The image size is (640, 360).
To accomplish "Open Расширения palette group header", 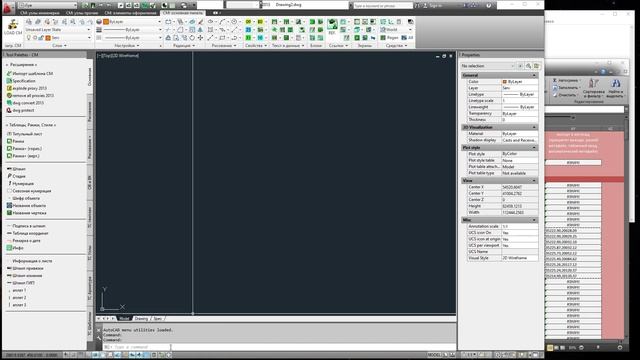I will [22, 65].
